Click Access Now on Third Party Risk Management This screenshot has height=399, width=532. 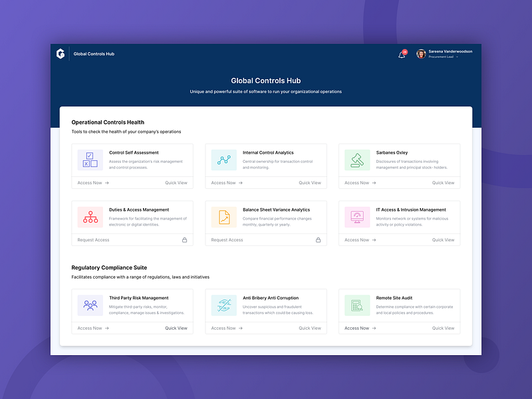point(93,328)
